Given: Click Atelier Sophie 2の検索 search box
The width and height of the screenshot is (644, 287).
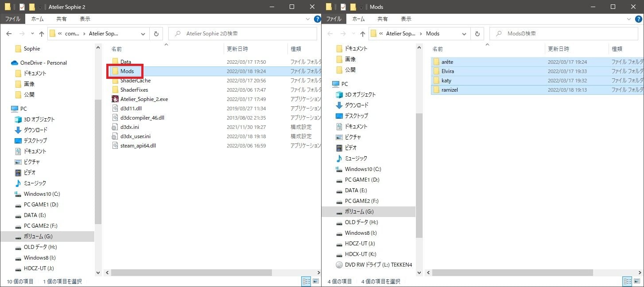Looking at the screenshot, I should pos(243,34).
